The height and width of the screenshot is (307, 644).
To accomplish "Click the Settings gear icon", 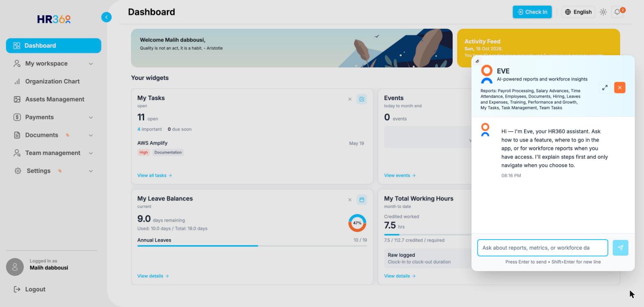I will [18, 171].
